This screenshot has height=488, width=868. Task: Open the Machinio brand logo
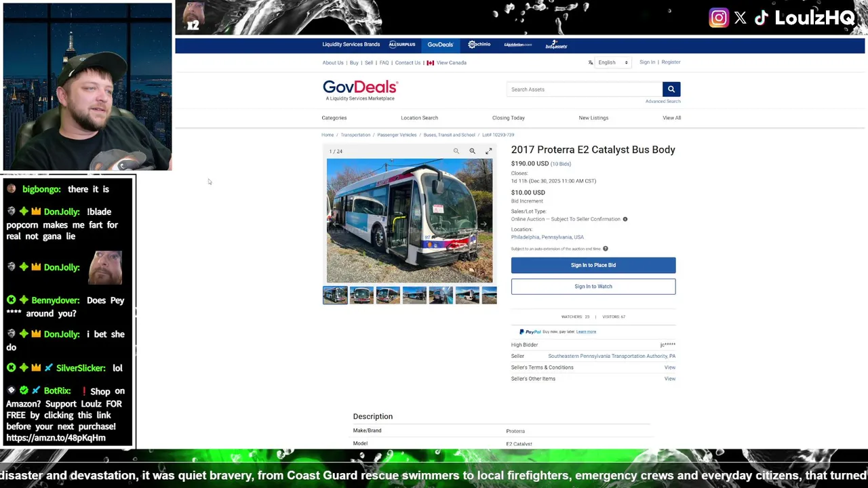(479, 45)
